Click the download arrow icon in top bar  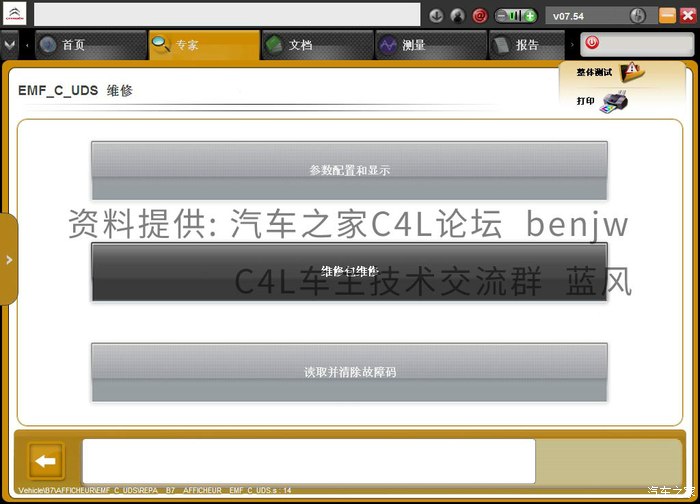pyautogui.click(x=436, y=16)
